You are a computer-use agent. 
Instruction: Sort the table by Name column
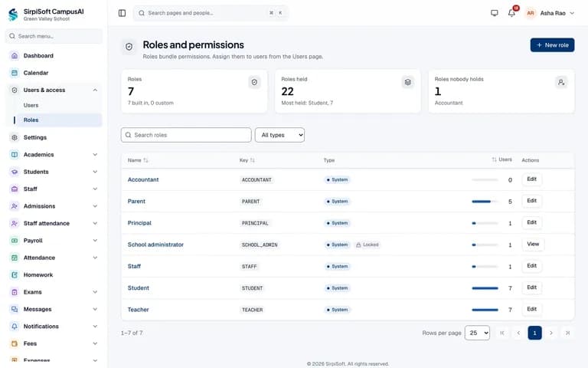click(x=138, y=160)
